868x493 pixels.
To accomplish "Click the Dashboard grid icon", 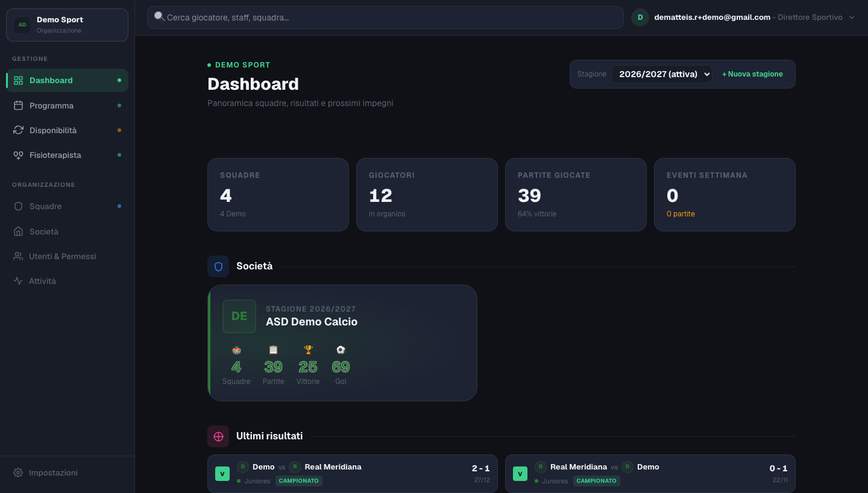I will (18, 80).
